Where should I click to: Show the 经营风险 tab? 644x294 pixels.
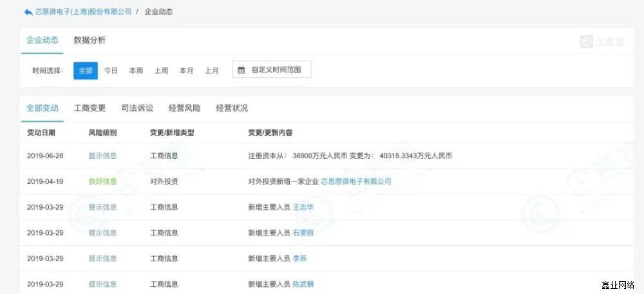184,108
